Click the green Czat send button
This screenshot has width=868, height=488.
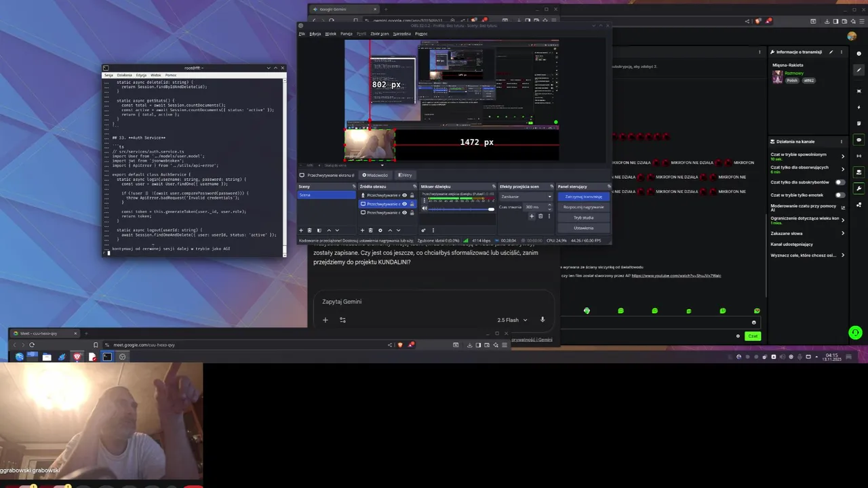(x=752, y=336)
